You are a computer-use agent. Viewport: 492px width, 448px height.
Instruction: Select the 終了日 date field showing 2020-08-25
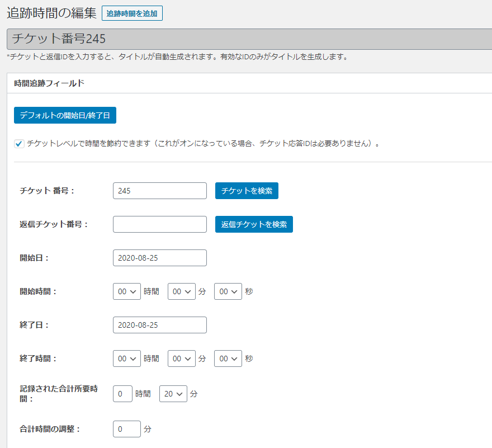pos(159,324)
